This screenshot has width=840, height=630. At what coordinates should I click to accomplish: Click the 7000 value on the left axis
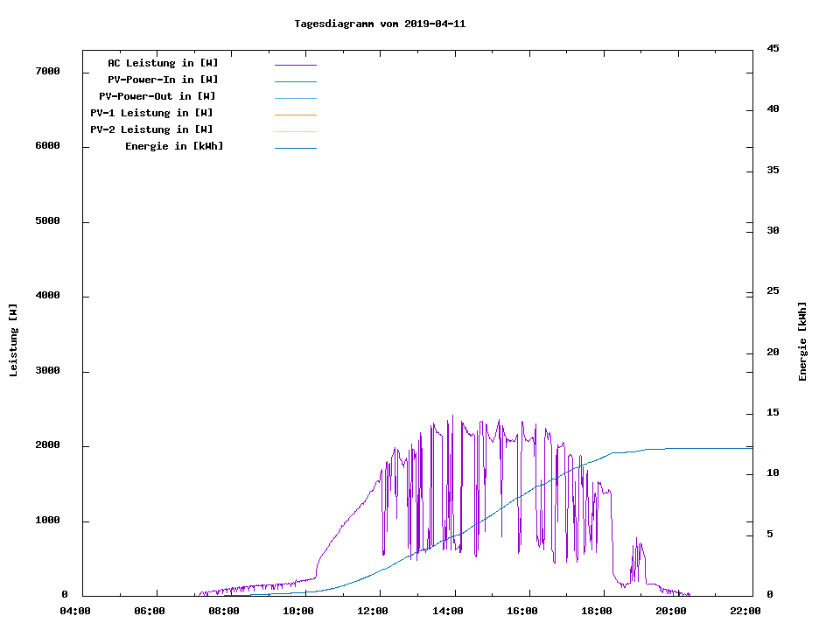[47, 71]
